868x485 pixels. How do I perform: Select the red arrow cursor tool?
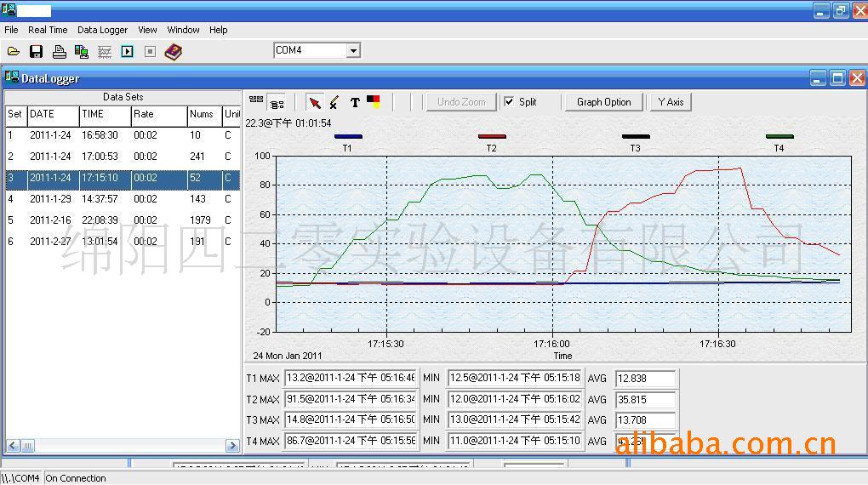pos(314,102)
